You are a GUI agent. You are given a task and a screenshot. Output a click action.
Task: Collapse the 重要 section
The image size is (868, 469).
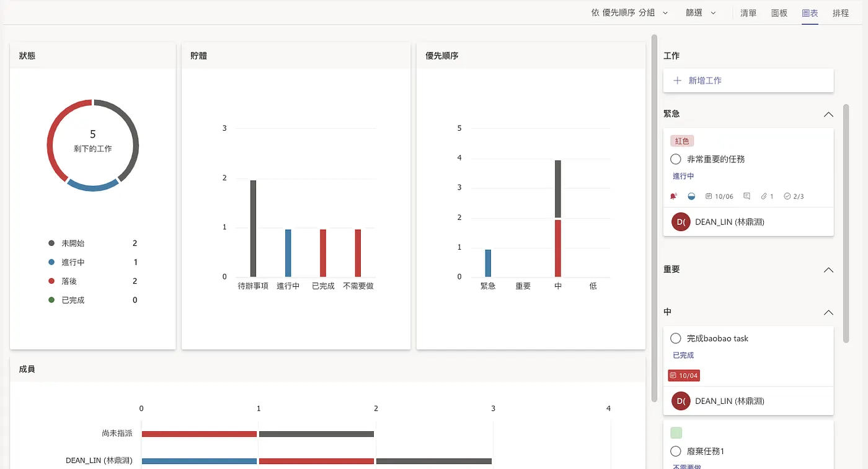coord(828,270)
